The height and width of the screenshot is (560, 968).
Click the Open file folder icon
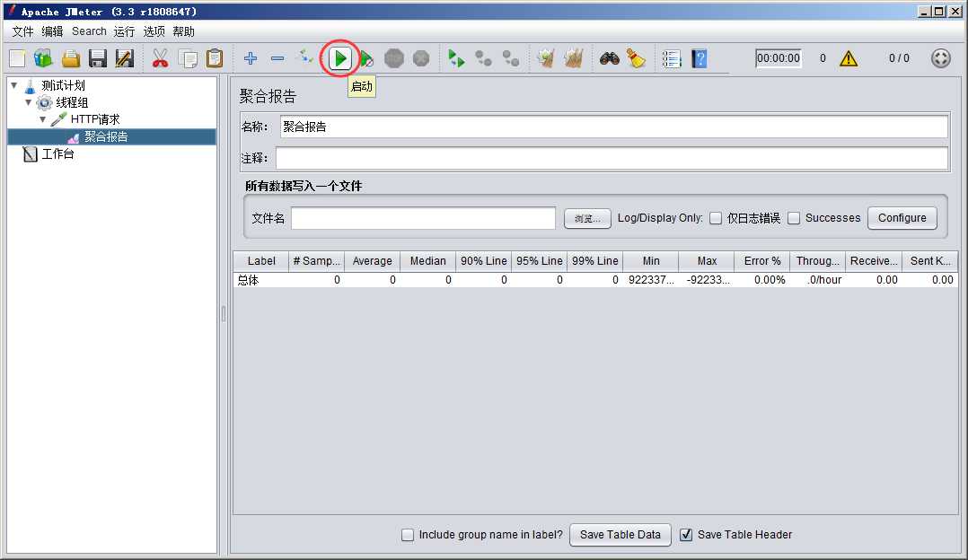(71, 58)
